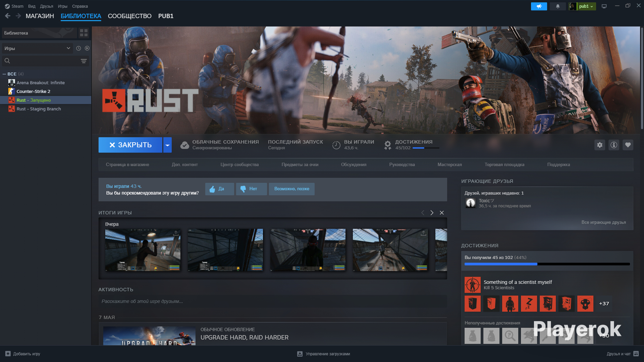The height and width of the screenshot is (362, 644).
Task: Open the Руководства link
Action: [x=402, y=165]
